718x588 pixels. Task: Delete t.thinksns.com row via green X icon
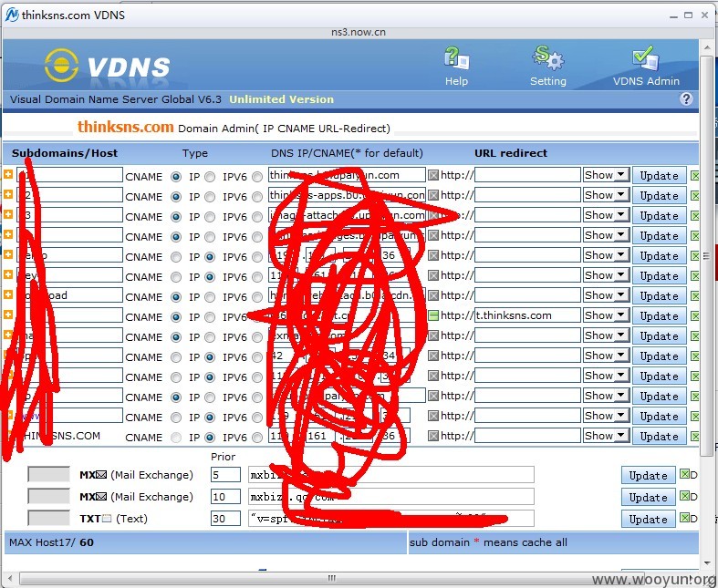pos(694,316)
